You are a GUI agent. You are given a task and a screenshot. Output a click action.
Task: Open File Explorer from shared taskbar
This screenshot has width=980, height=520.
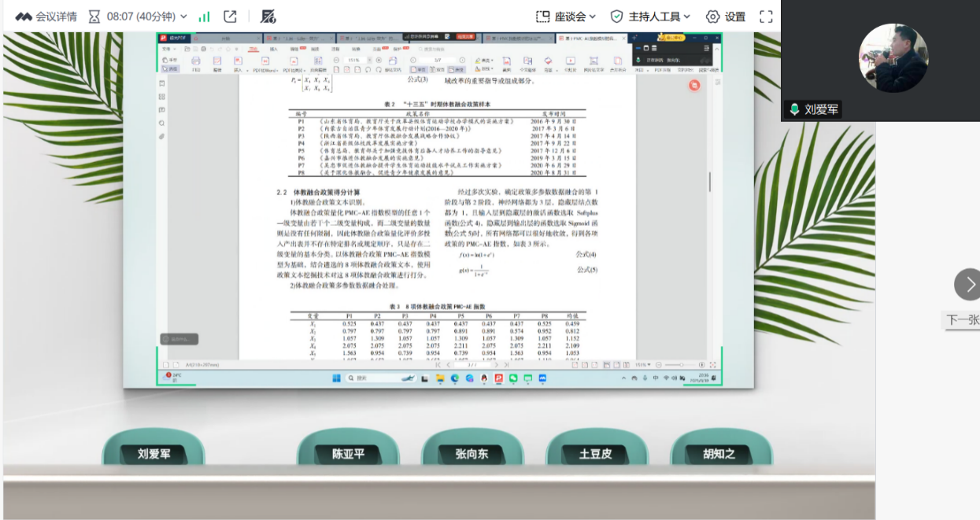pyautogui.click(x=439, y=378)
